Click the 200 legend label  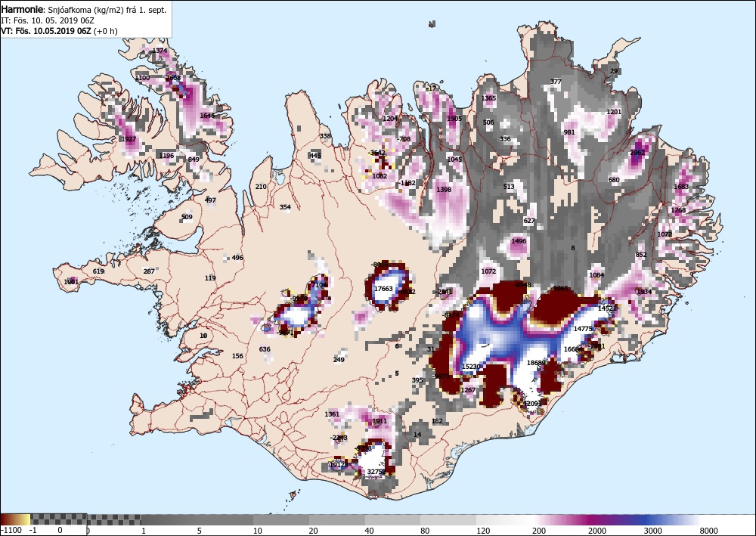click(x=539, y=530)
